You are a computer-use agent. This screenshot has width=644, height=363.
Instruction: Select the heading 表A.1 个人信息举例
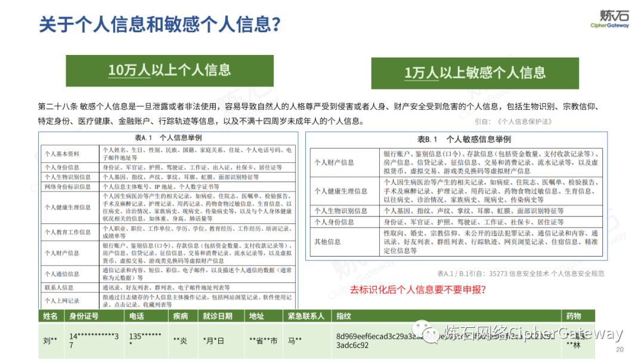(x=168, y=138)
